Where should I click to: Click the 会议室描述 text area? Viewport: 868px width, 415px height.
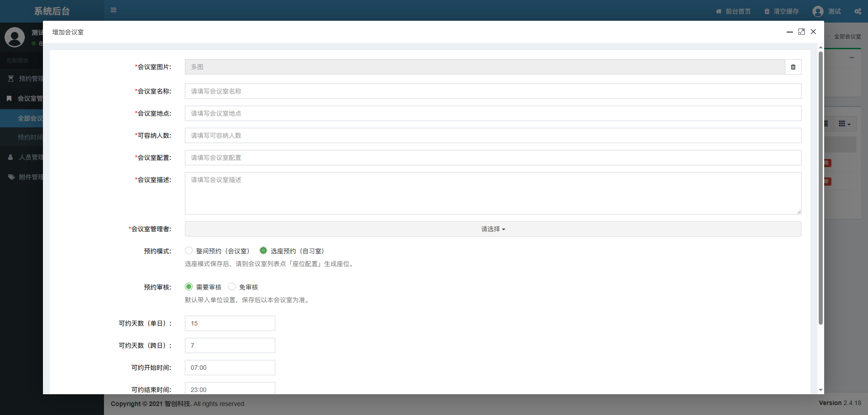tap(493, 193)
